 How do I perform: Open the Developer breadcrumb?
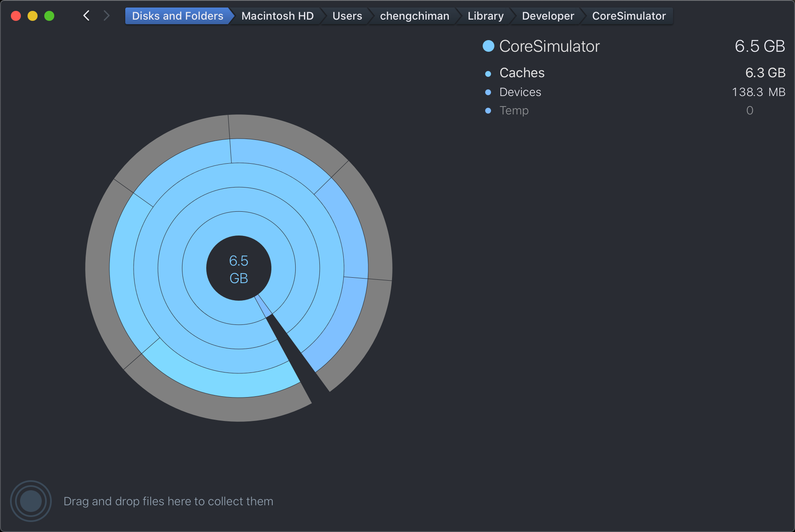pyautogui.click(x=548, y=16)
